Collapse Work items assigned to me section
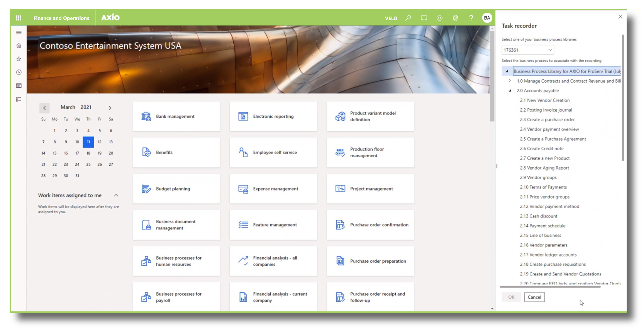The height and width of the screenshot is (328, 644). [116, 195]
